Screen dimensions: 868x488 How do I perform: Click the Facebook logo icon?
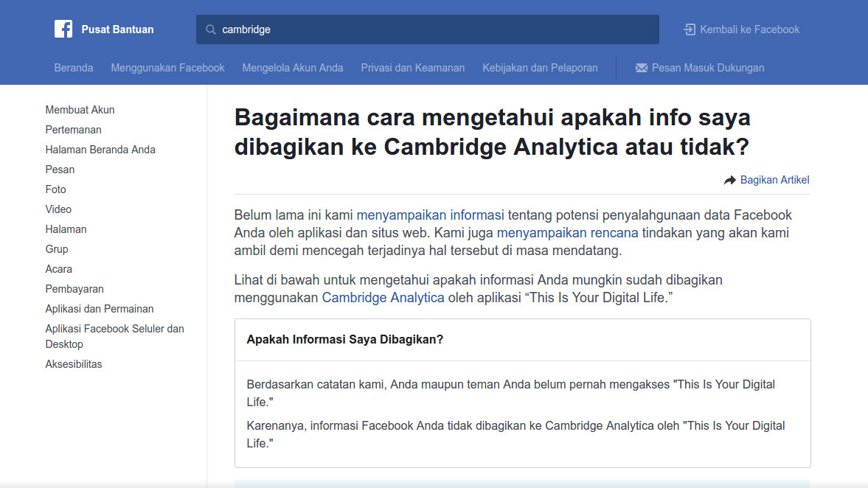[x=63, y=29]
